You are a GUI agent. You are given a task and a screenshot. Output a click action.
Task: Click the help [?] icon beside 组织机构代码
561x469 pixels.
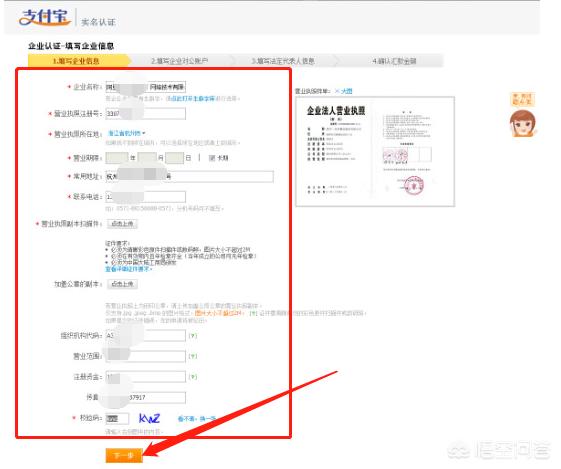(x=193, y=336)
